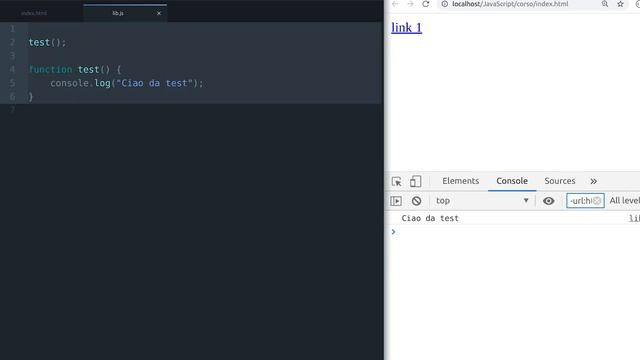
Task: Close the lib.js editor tab
Action: coord(159,13)
